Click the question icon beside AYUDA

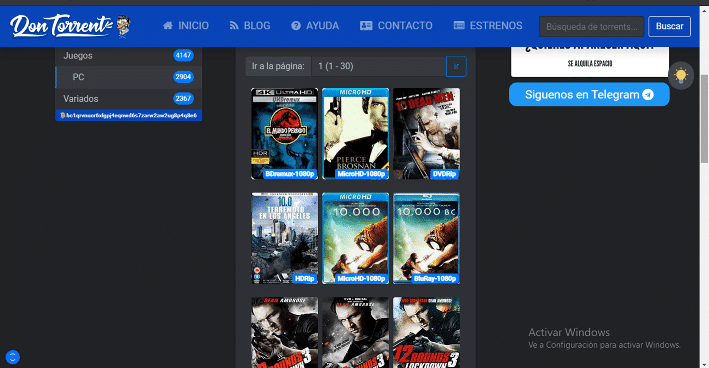click(296, 26)
